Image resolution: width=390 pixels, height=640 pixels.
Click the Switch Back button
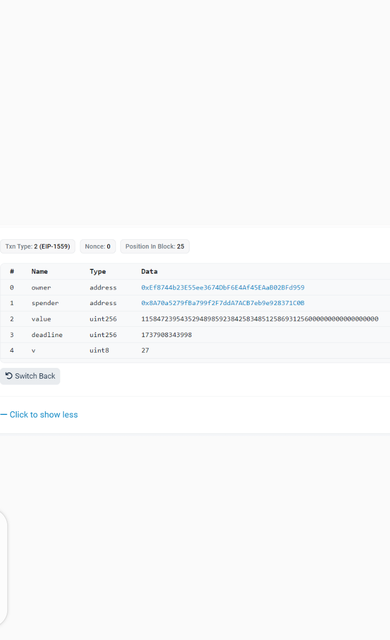[30, 376]
